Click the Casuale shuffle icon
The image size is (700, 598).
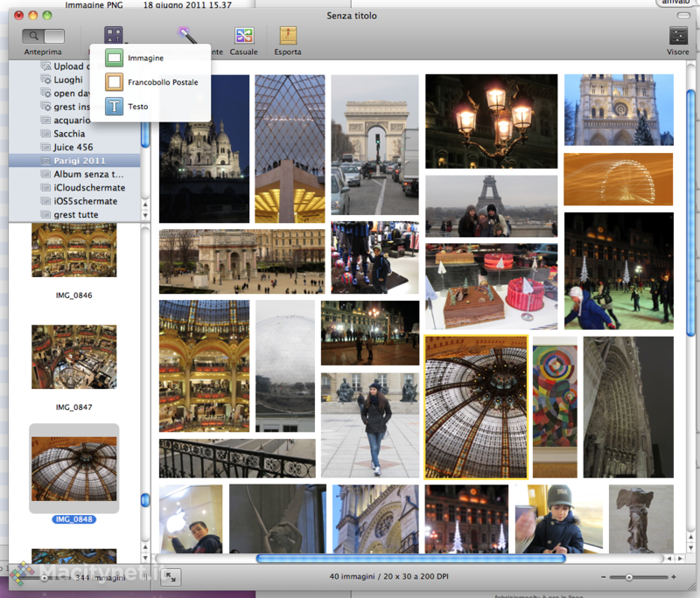point(243,36)
